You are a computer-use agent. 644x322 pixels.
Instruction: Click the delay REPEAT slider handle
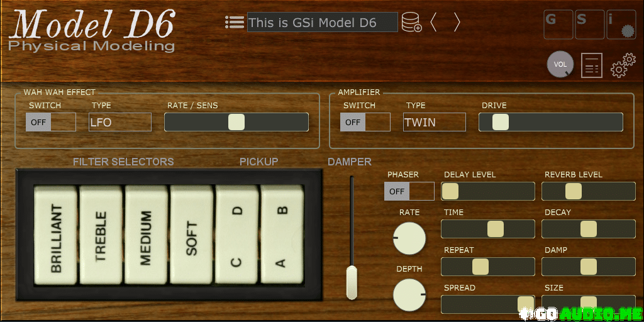(x=480, y=267)
